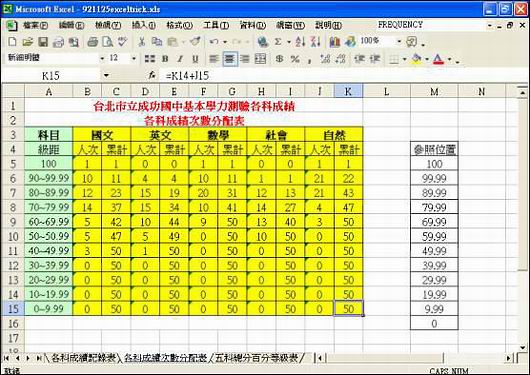Create a new blank workbook
The height and width of the screenshot is (375, 530).
click(13, 42)
